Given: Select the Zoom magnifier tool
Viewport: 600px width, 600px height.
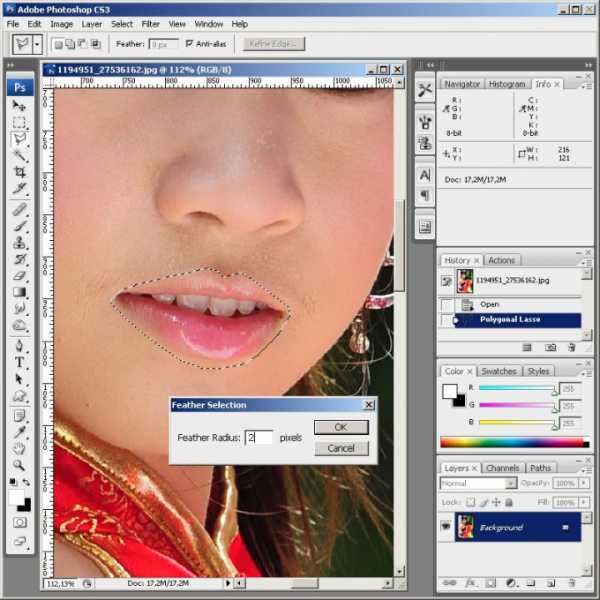Looking at the screenshot, I should tap(19, 466).
